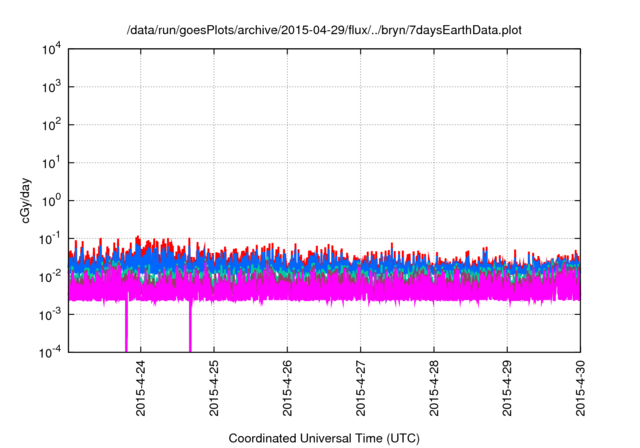Click the magenta dropout spike before 2015-4-24
The image size is (640, 448).
pyautogui.click(x=126, y=326)
